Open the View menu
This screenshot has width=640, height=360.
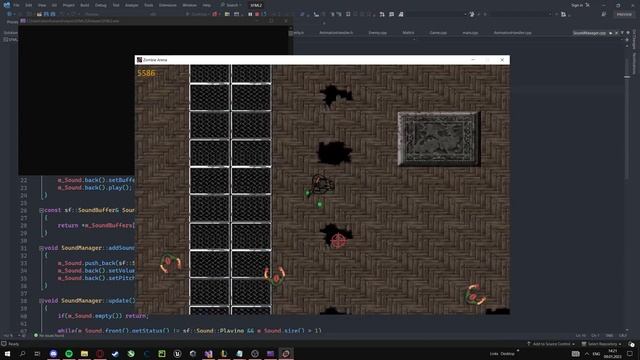click(42, 5)
